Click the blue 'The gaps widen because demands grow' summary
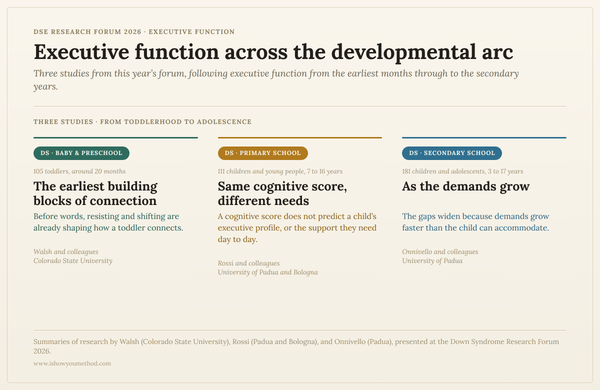The image size is (600, 390). pyautogui.click(x=476, y=222)
